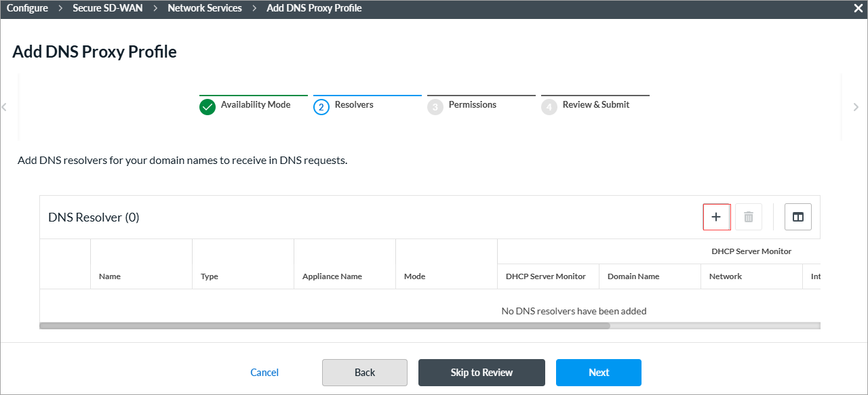Click the step 4 circle icon

click(x=549, y=107)
